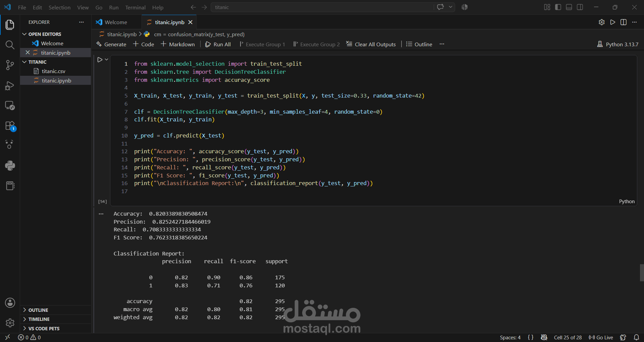Open the cell output actions ellipsis
Image resolution: width=644 pixels, height=342 pixels.
point(101,214)
